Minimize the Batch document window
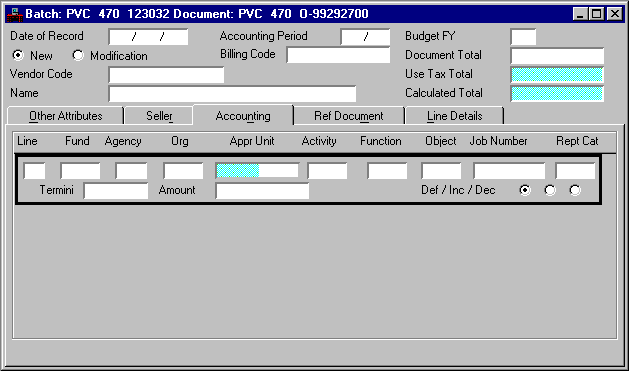 [580, 14]
